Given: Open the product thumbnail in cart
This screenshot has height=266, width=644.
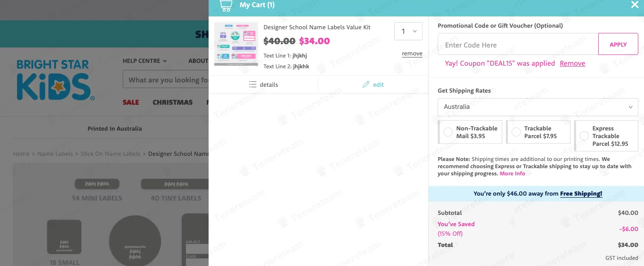Looking at the screenshot, I should pos(236,44).
